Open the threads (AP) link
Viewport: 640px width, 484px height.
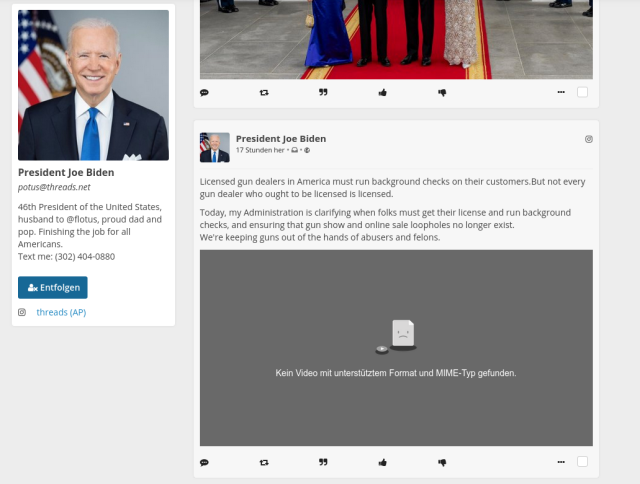click(61, 312)
